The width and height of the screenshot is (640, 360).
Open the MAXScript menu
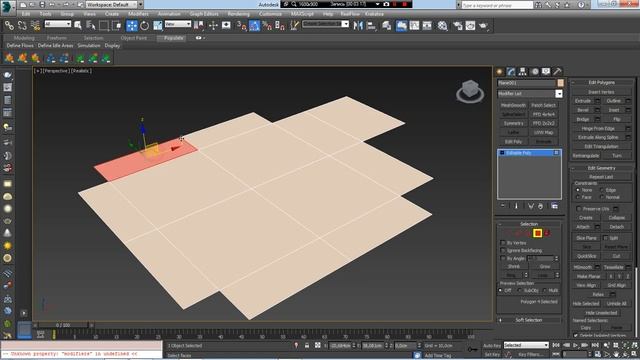[302, 13]
